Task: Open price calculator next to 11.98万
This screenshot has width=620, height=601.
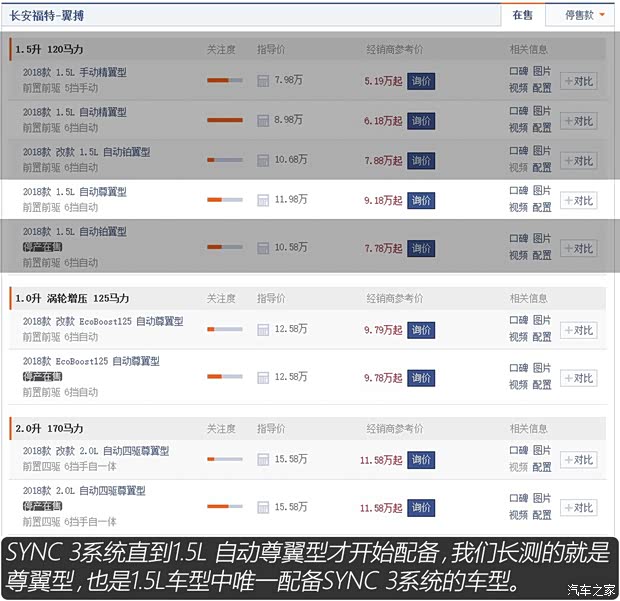Action: 263,200
